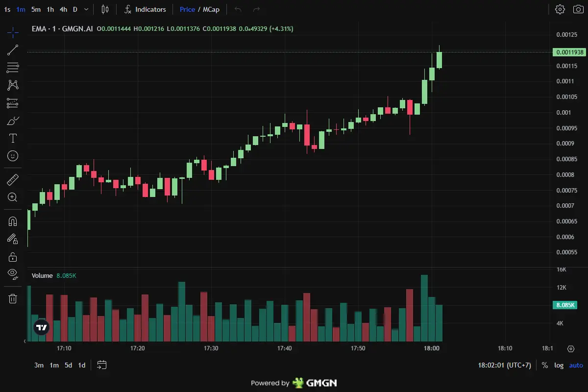Open time axis settings gear icon
The width and height of the screenshot is (588, 392).
pos(570,349)
